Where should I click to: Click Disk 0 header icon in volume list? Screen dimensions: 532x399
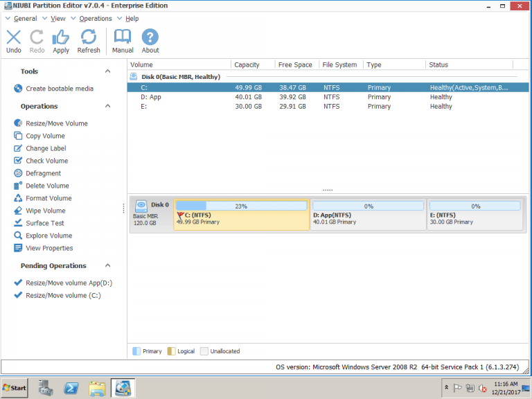tap(134, 77)
